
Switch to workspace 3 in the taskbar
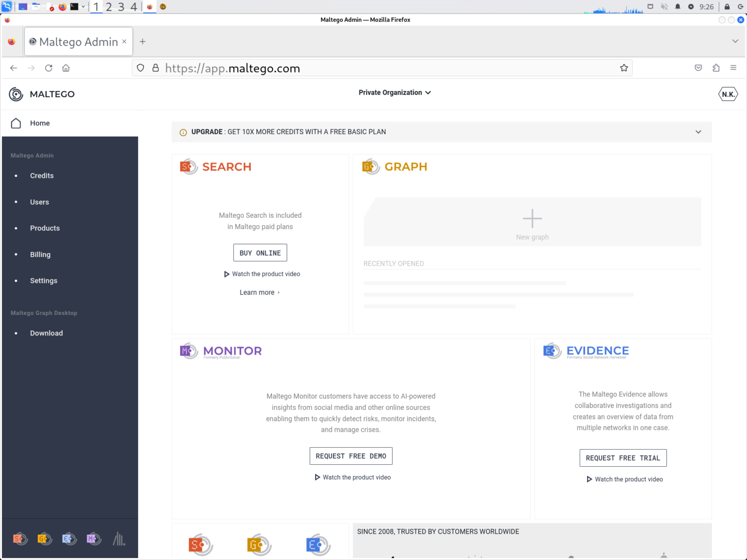pyautogui.click(x=121, y=7)
